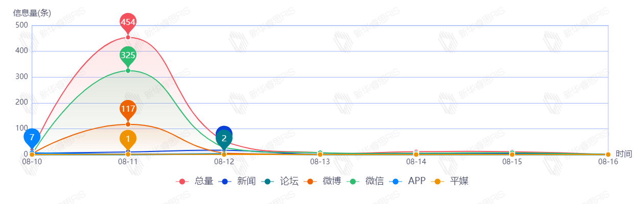Click the red data point at 08-11

128,37
